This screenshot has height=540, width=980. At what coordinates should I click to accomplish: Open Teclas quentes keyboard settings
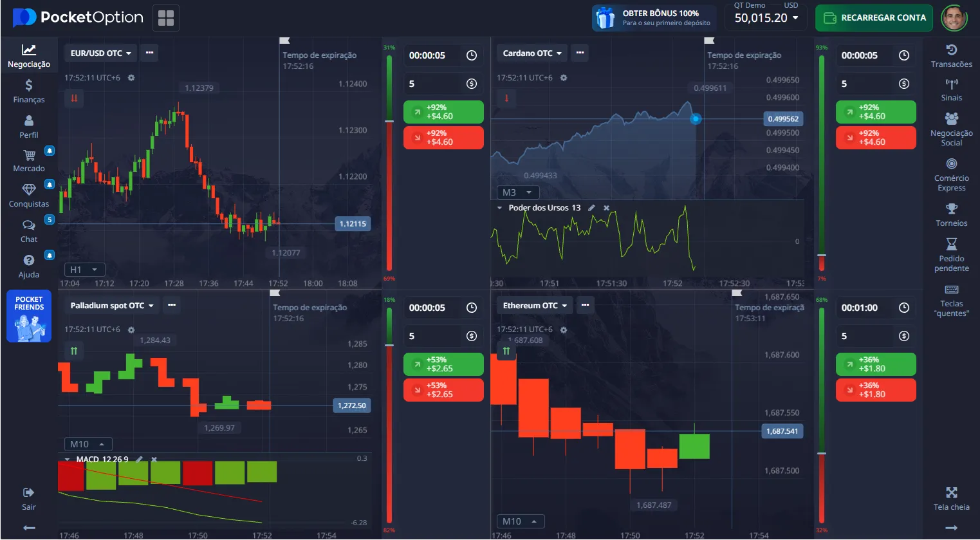tap(951, 300)
